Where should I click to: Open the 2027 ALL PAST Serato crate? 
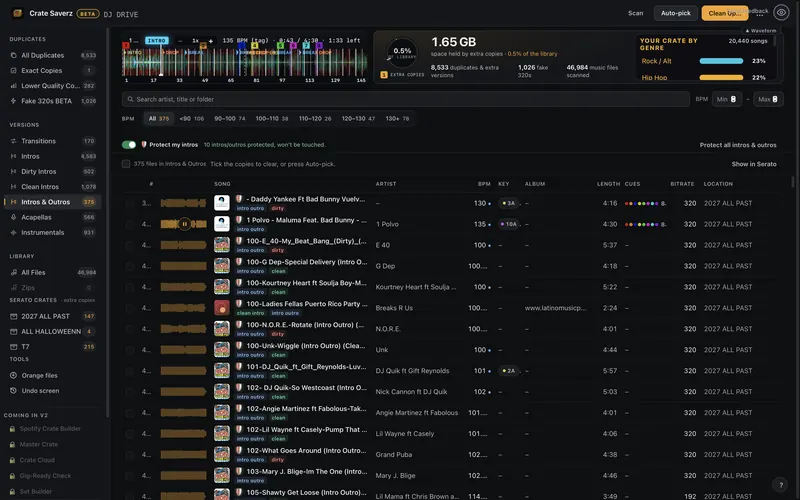coord(53,316)
